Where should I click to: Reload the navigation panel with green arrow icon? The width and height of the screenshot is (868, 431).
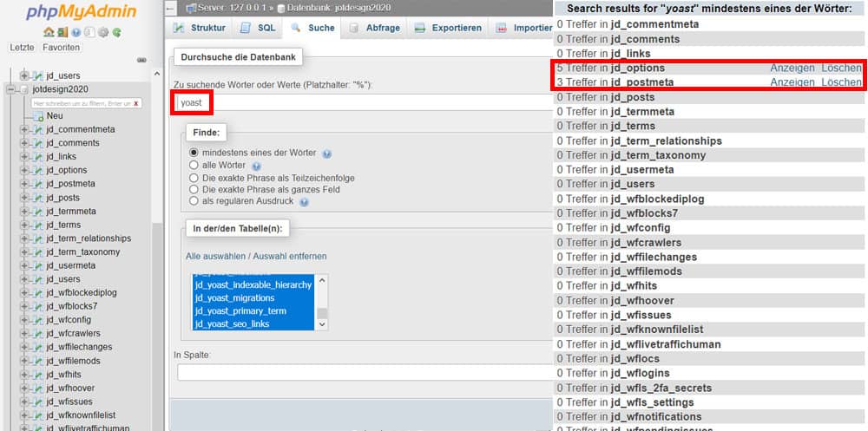click(x=116, y=33)
